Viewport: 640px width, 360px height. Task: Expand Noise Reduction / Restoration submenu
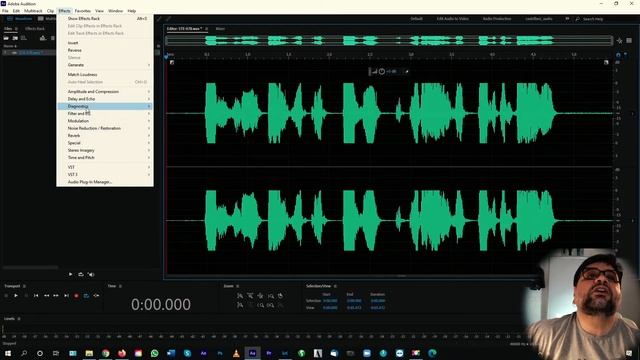click(105, 129)
